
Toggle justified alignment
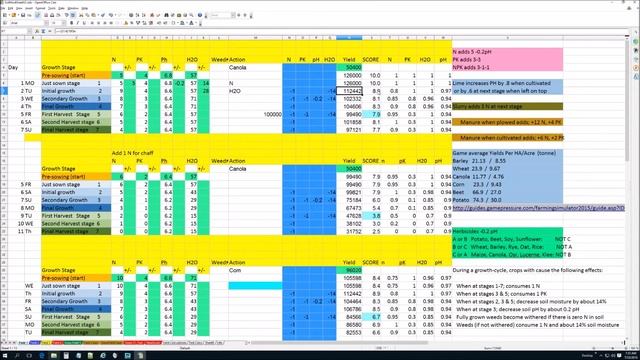click(111, 23)
